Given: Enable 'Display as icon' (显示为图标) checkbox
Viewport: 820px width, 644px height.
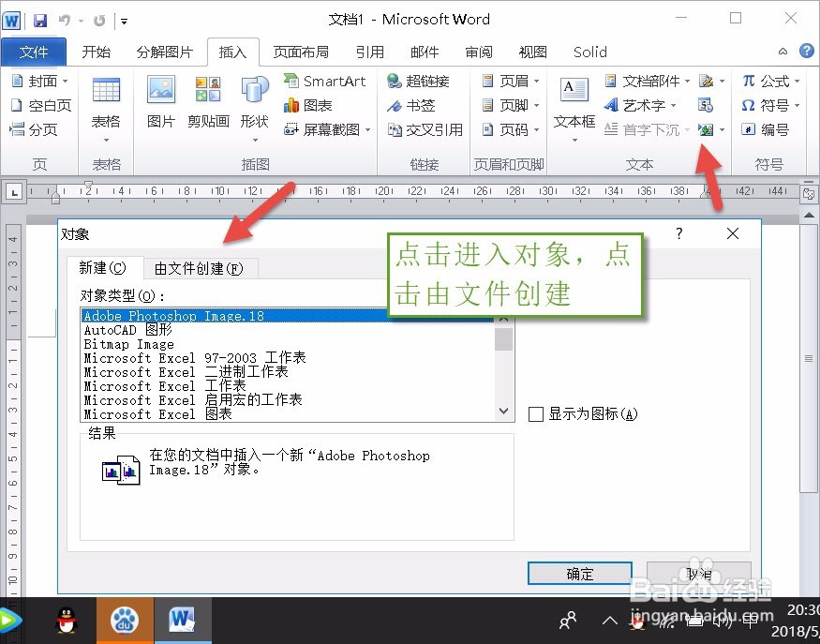Looking at the screenshot, I should click(536, 414).
